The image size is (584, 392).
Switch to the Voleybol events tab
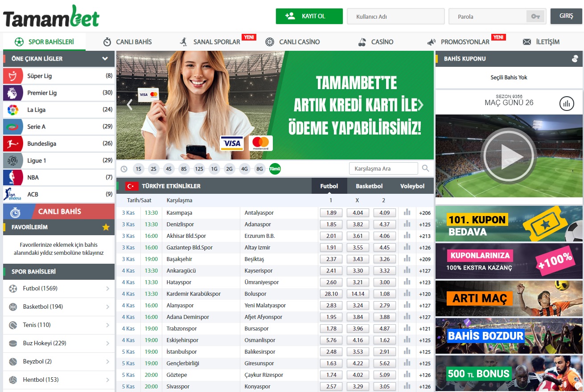pos(412,186)
